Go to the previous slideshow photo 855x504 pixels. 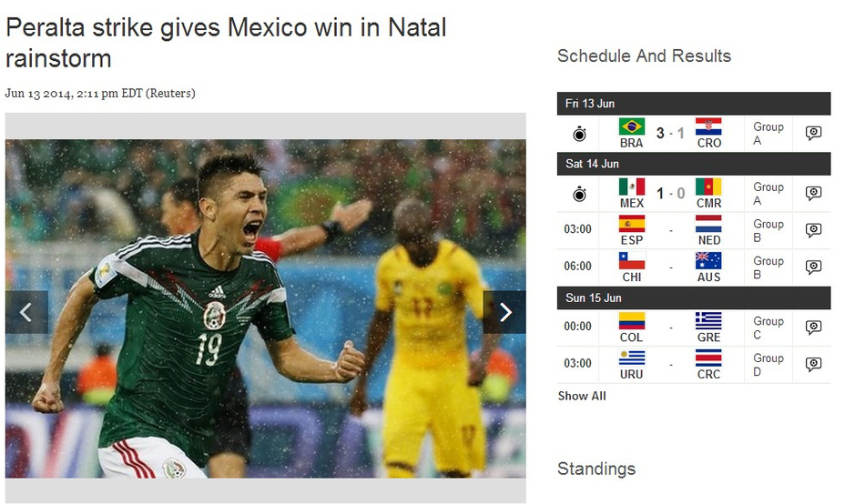pos(26,312)
